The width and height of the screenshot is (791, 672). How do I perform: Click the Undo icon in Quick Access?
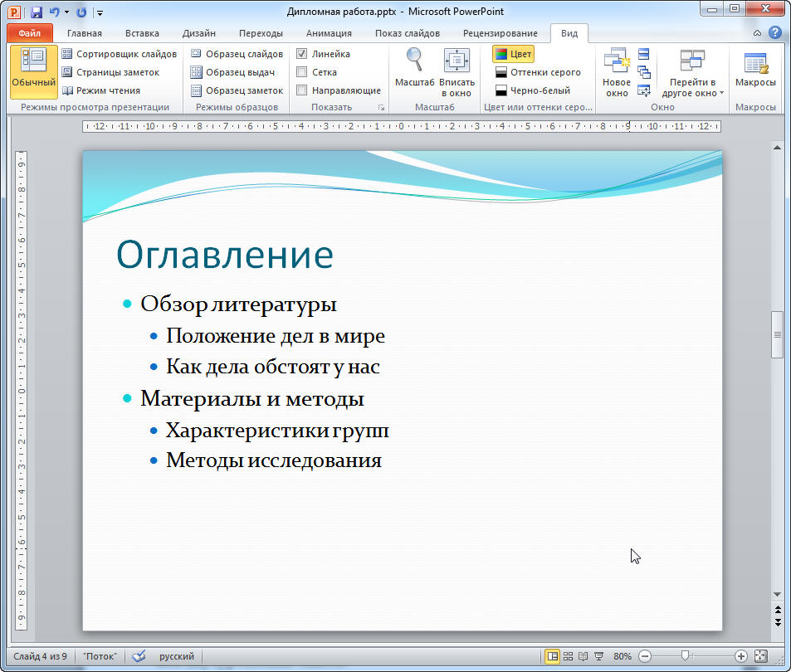(55, 12)
